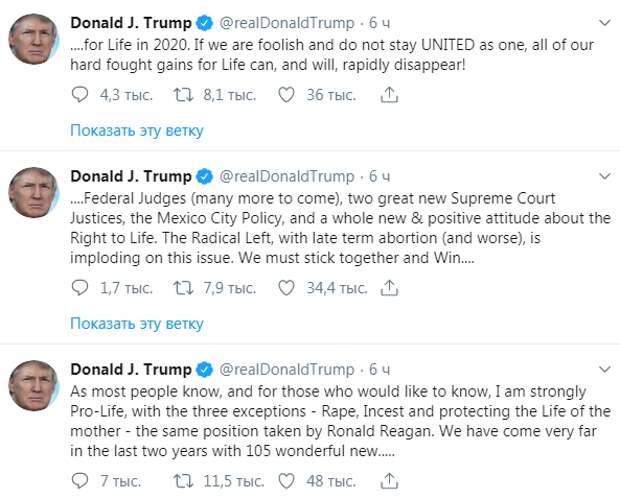
Task: Expand the more menu on 'Federal Judges' tweet
Action: click(x=605, y=176)
